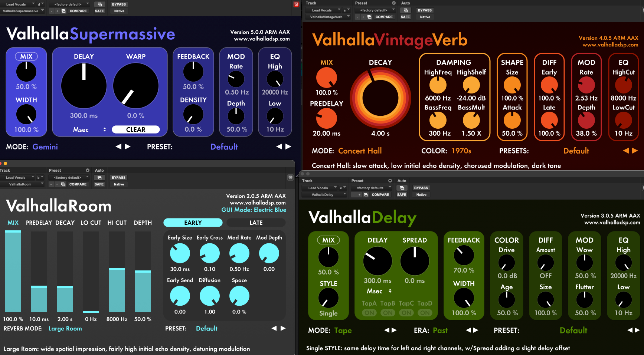
Task: Click previous MODE arrow in ValhallaSupermassive
Action: 118,147
